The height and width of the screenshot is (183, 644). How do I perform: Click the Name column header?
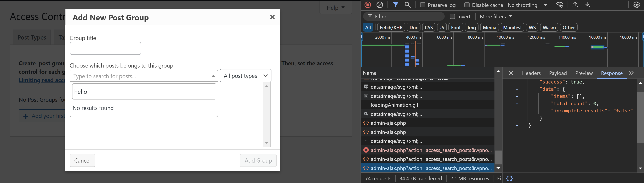[x=428, y=73]
